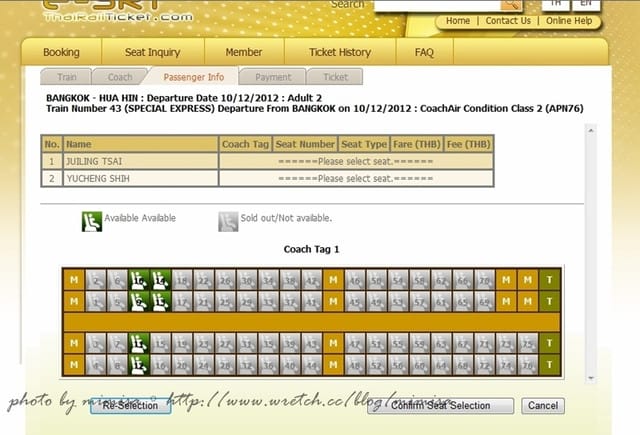
Task: Open the Ticket step tab
Action: click(x=336, y=77)
